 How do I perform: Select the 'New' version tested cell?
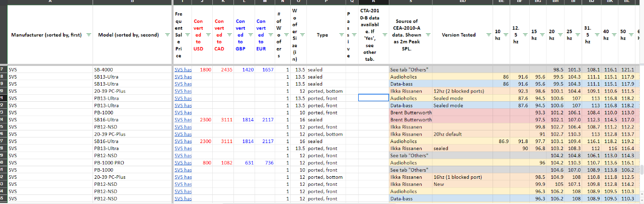(462, 184)
